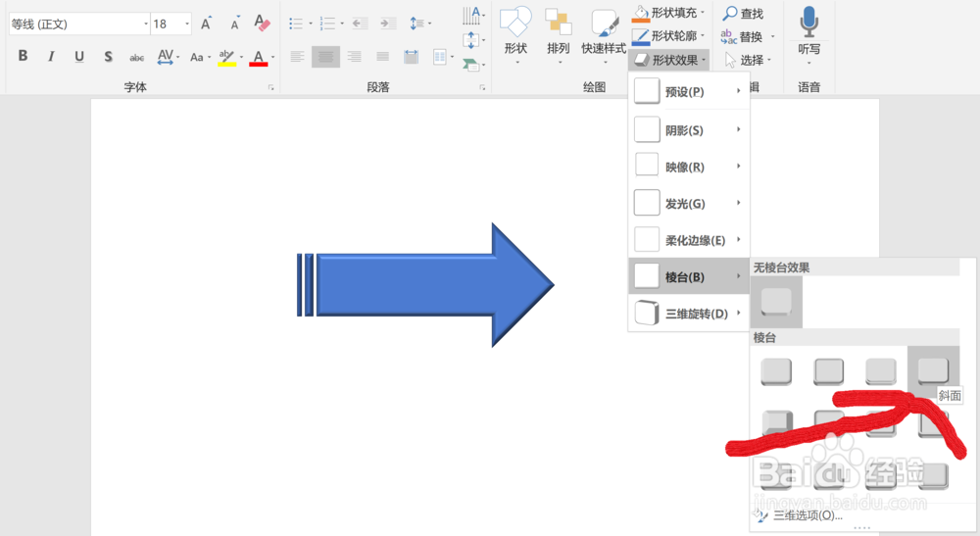Viewport: 980px width, 536px height.
Task: Choose the no-bevel effect thumbnail
Action: 776,303
